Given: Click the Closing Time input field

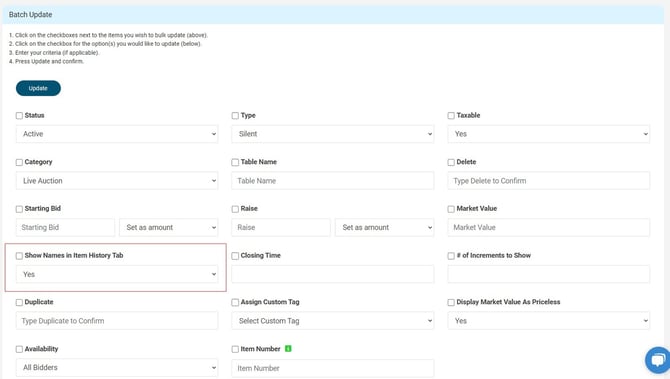Looking at the screenshot, I should click(x=333, y=274).
